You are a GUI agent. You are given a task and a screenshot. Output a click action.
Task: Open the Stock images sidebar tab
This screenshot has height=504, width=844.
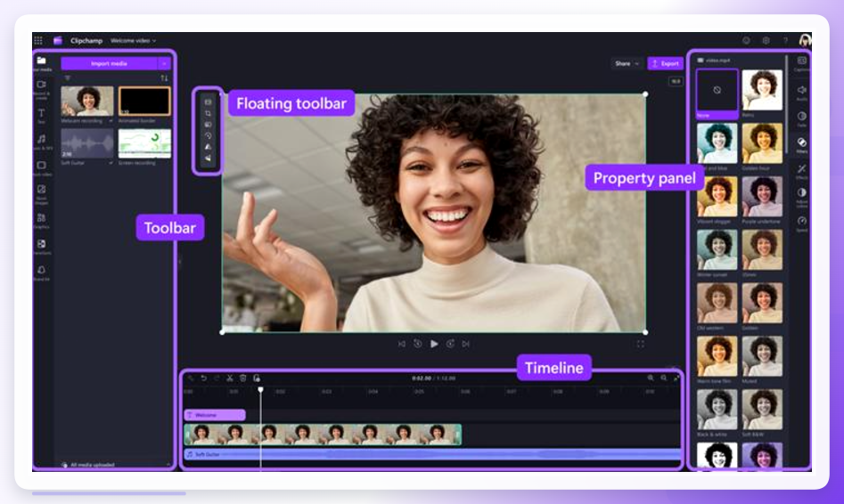coord(42,194)
